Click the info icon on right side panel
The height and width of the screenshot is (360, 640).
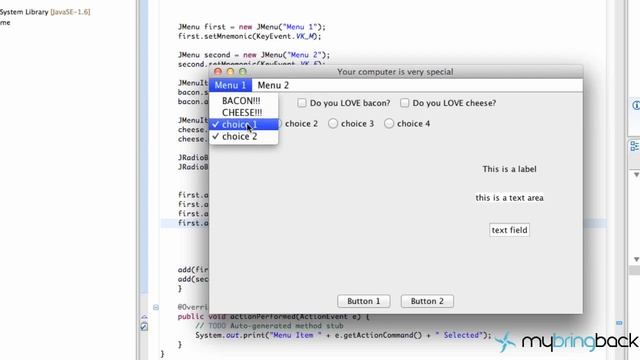636,105
